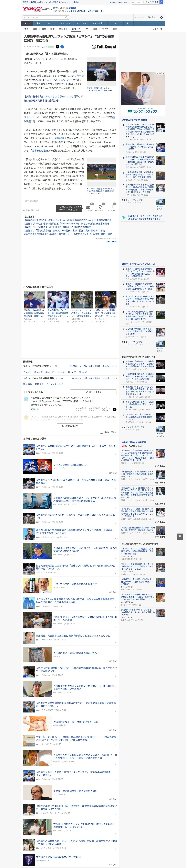Open 返信 2件 replies link
The image size is (186, 868).
tap(34, 409)
